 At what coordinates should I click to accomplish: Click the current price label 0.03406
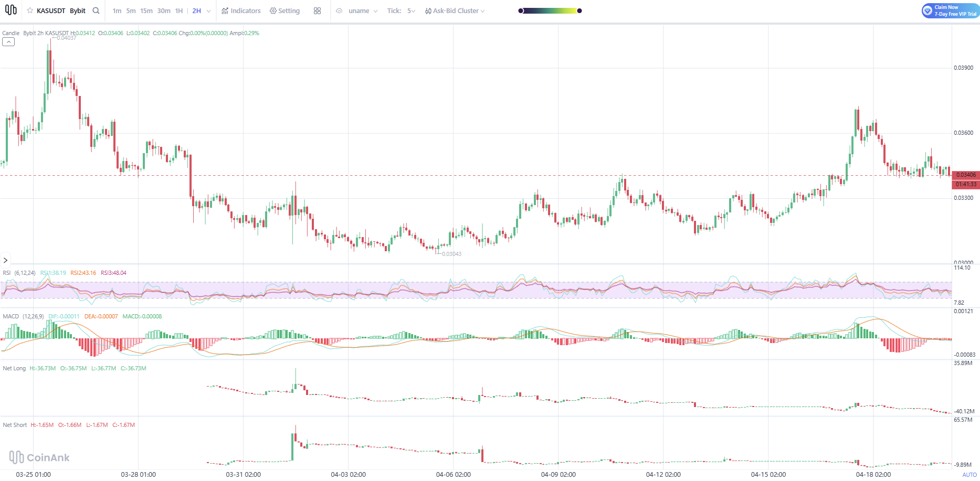coord(966,175)
